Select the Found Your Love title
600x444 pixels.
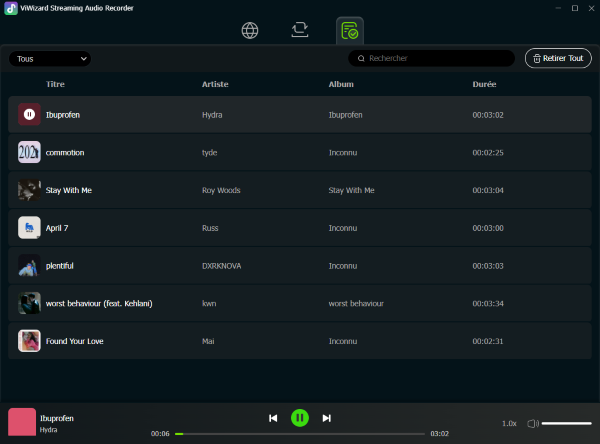75,341
